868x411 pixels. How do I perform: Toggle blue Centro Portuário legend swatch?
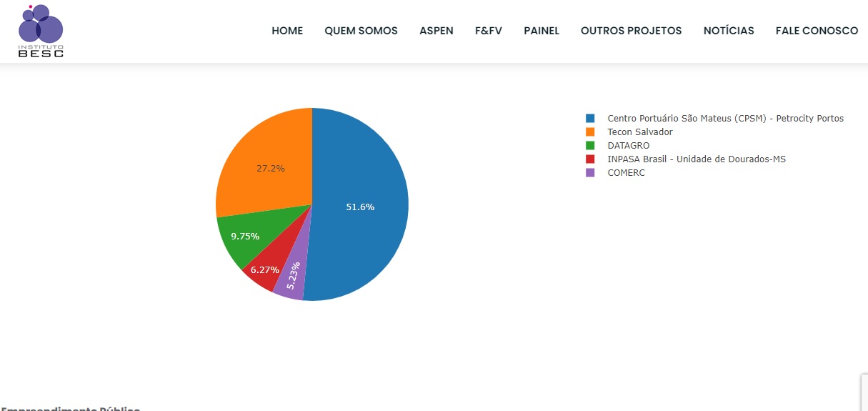coord(590,118)
